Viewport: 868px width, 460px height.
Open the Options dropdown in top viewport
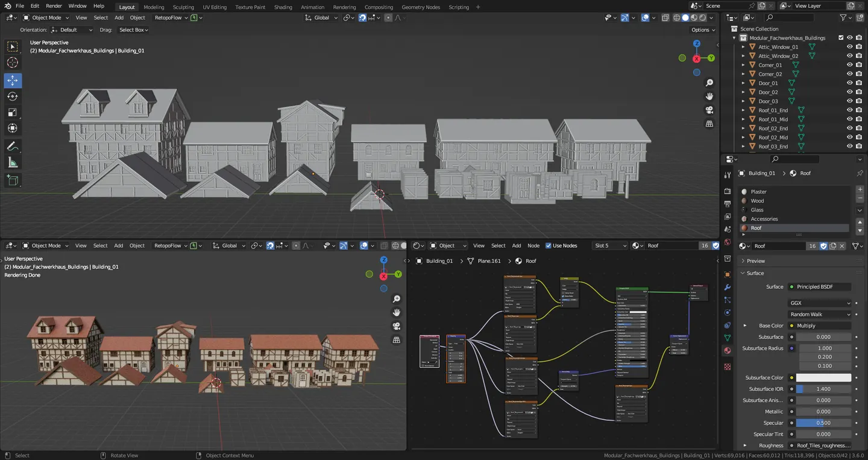pos(703,30)
